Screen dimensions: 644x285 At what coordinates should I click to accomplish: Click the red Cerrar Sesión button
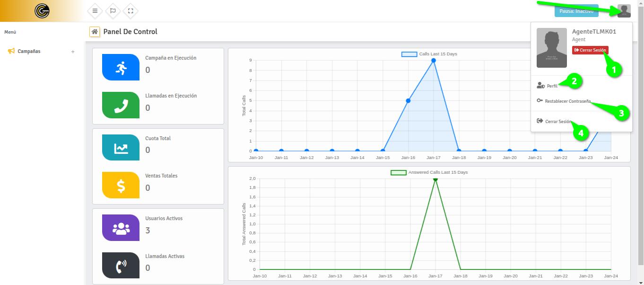(x=590, y=50)
